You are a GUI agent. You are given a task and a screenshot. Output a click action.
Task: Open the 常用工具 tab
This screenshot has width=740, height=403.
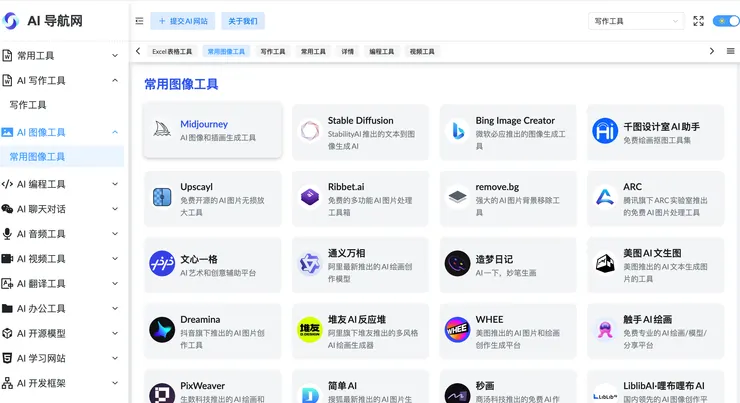coord(313,51)
